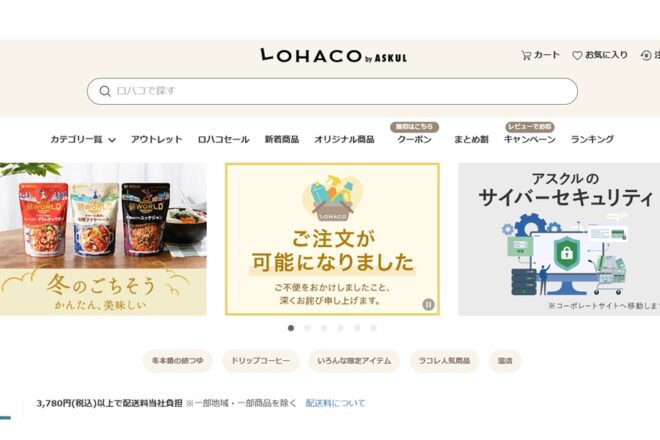Open the 配送料について link
Viewport: 660px width, 440px height.
click(335, 403)
